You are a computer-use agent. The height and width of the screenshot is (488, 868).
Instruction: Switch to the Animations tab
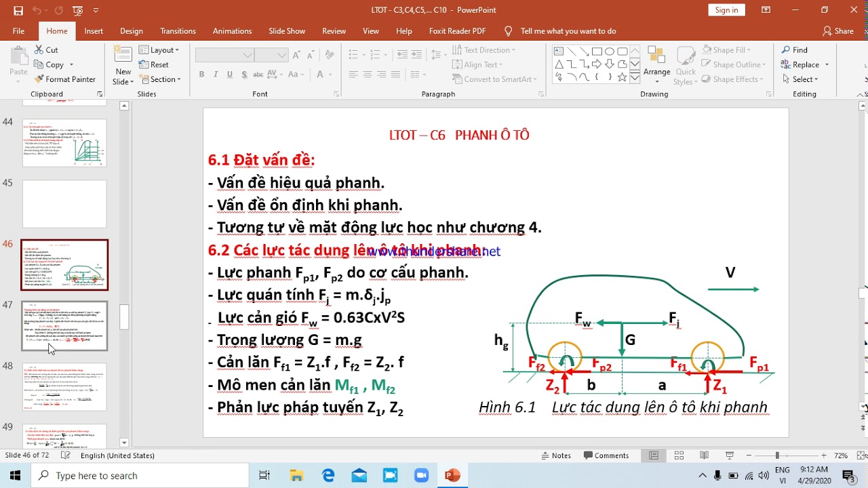point(233,31)
